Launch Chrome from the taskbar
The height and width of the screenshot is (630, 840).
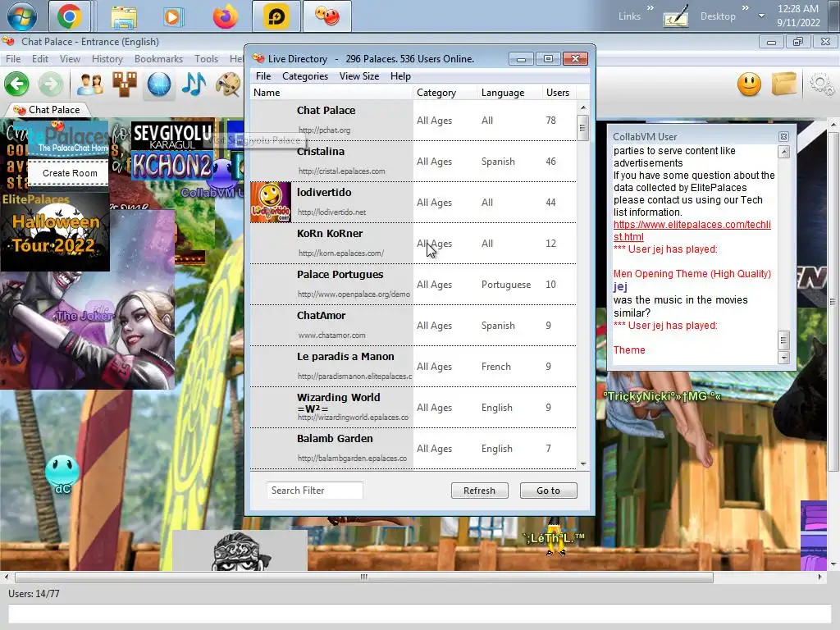point(70,16)
